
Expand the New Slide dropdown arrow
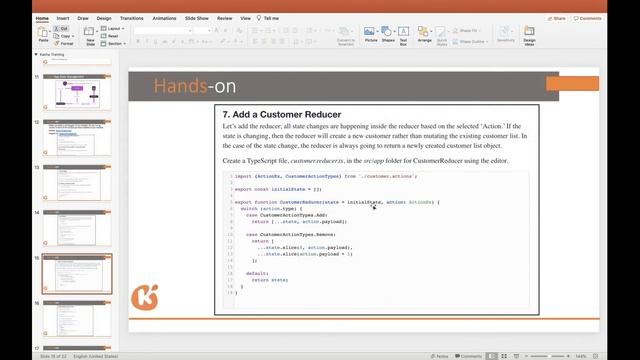coord(97,31)
